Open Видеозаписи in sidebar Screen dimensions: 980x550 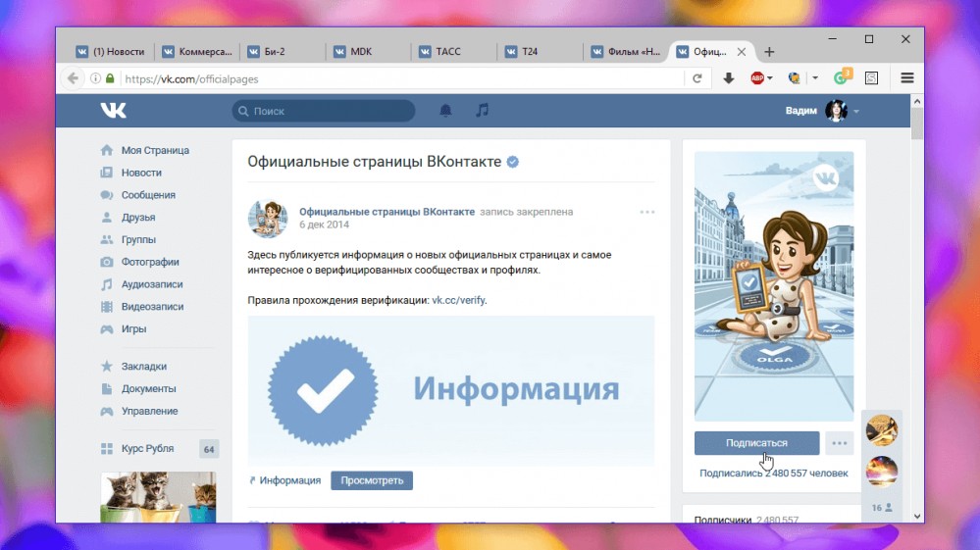tap(152, 307)
